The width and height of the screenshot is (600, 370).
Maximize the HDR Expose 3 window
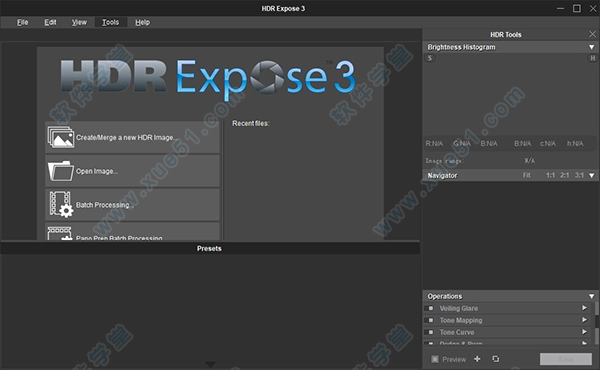click(577, 8)
